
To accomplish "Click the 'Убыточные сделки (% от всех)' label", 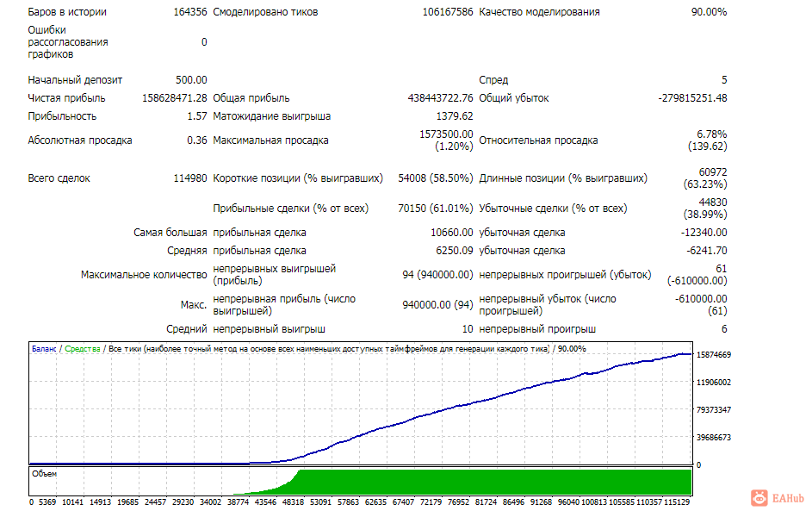I will pos(553,209).
